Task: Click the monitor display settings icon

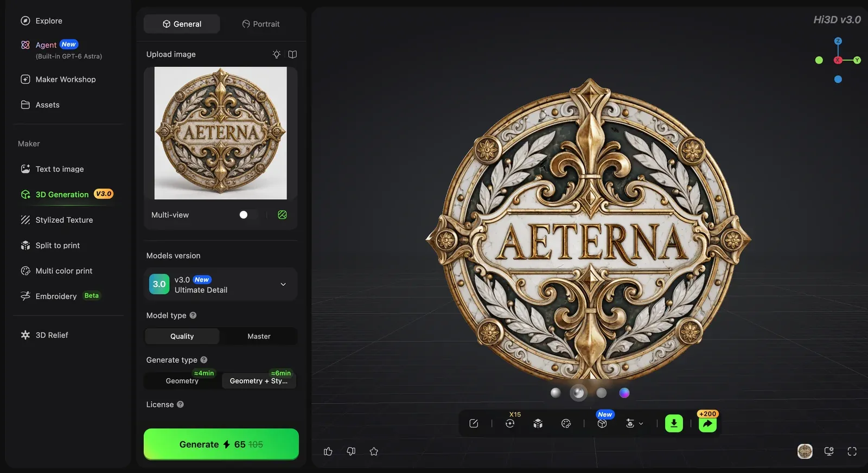Action: pyautogui.click(x=829, y=451)
